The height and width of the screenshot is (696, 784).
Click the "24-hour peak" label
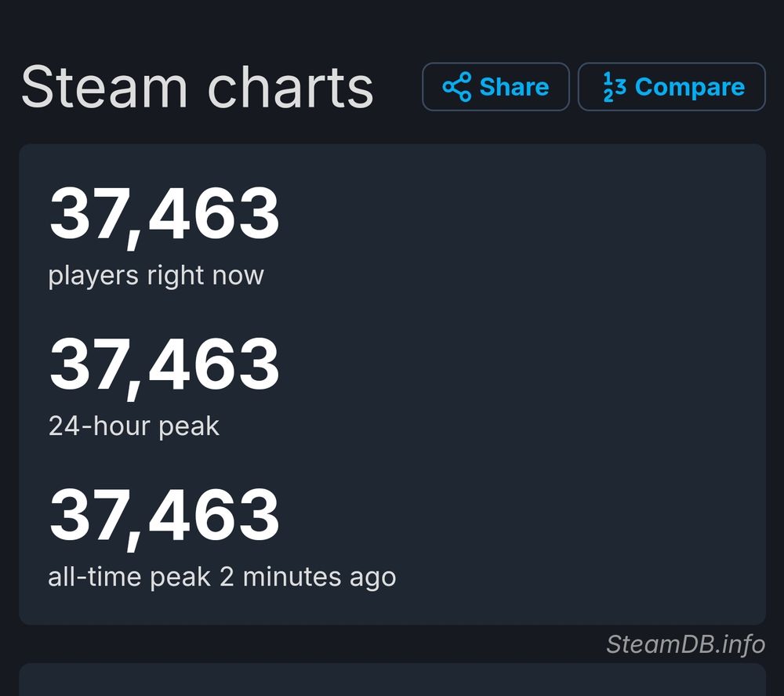point(134,426)
